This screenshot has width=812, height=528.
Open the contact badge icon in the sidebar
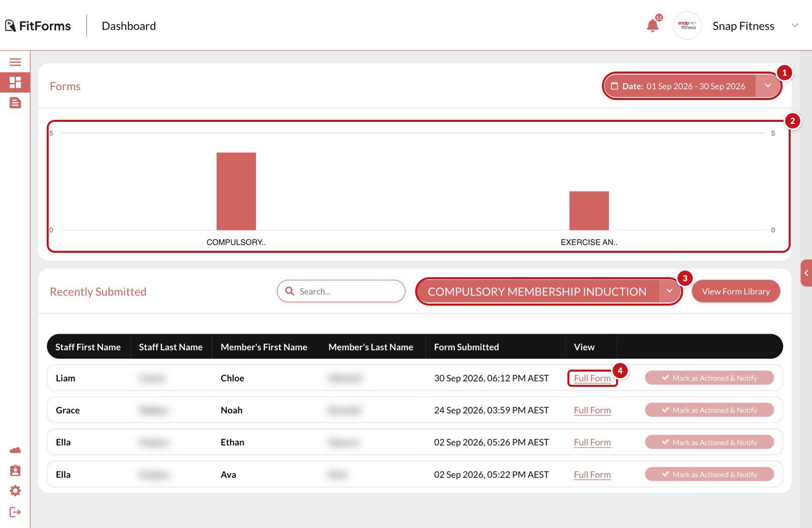click(15, 471)
